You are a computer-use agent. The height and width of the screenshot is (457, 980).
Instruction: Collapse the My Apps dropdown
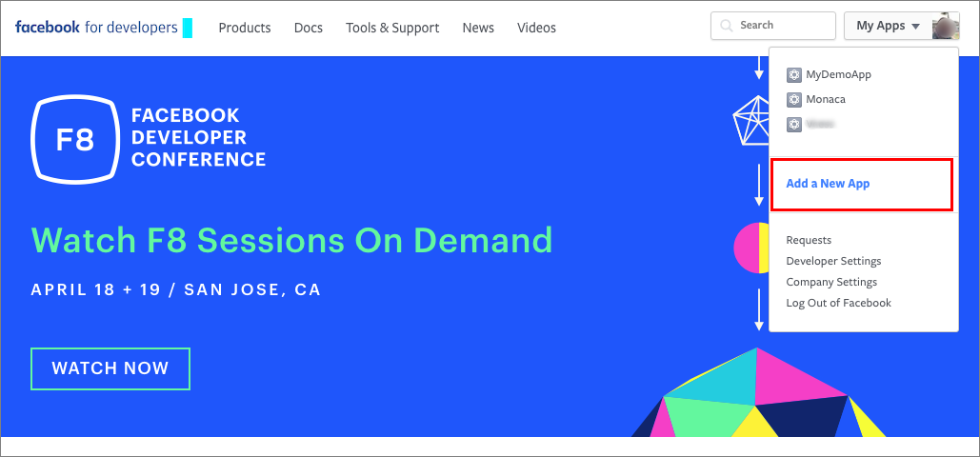pyautogui.click(x=887, y=26)
